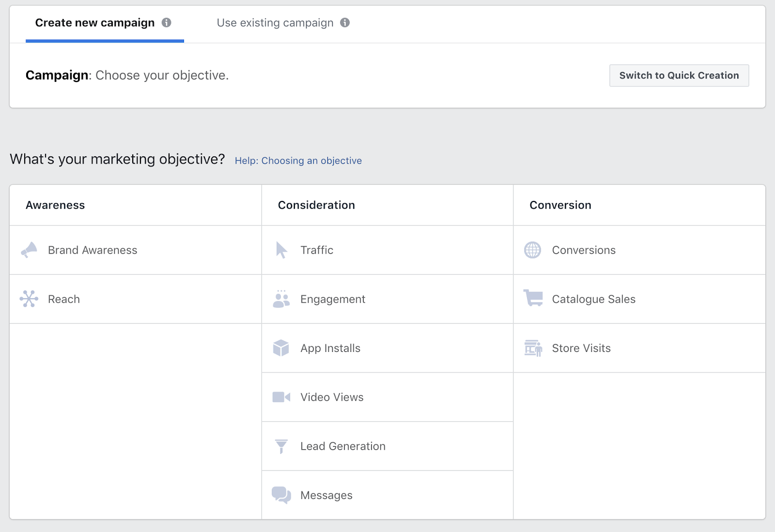Open Help: Choosing an objective link
775x532 pixels.
pyautogui.click(x=298, y=161)
